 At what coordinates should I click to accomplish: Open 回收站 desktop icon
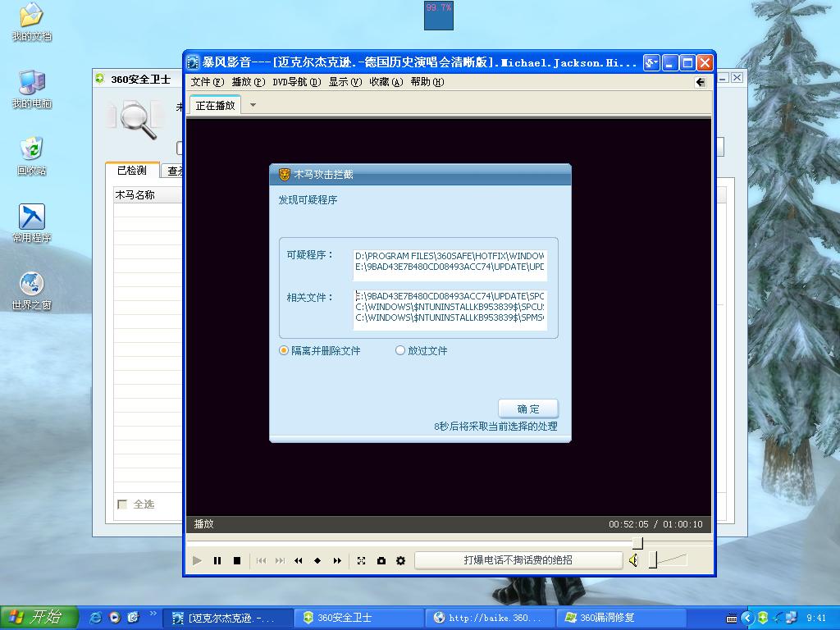point(32,157)
